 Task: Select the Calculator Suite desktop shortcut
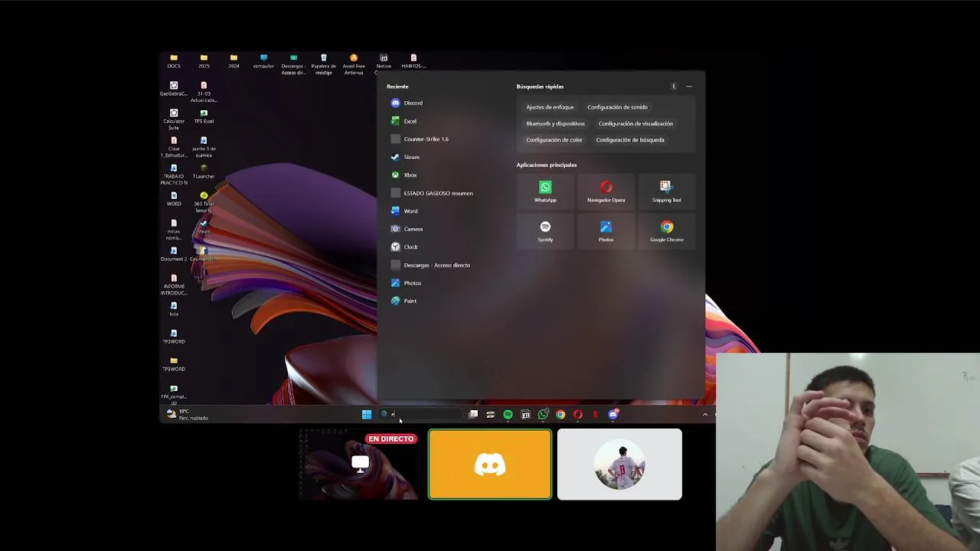click(x=174, y=119)
